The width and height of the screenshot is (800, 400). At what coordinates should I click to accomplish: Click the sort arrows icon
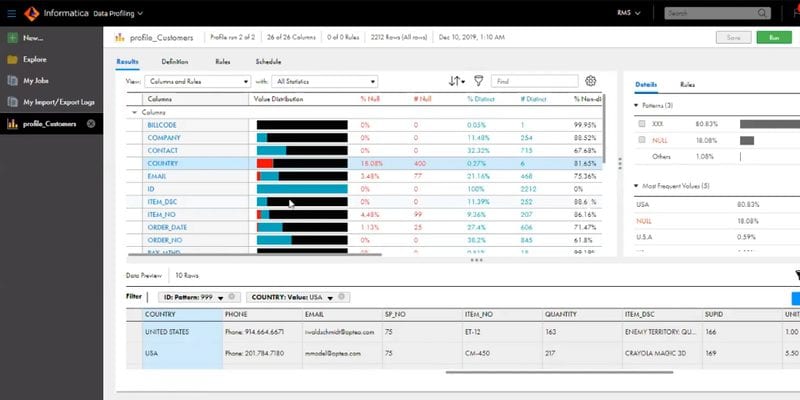click(x=456, y=81)
